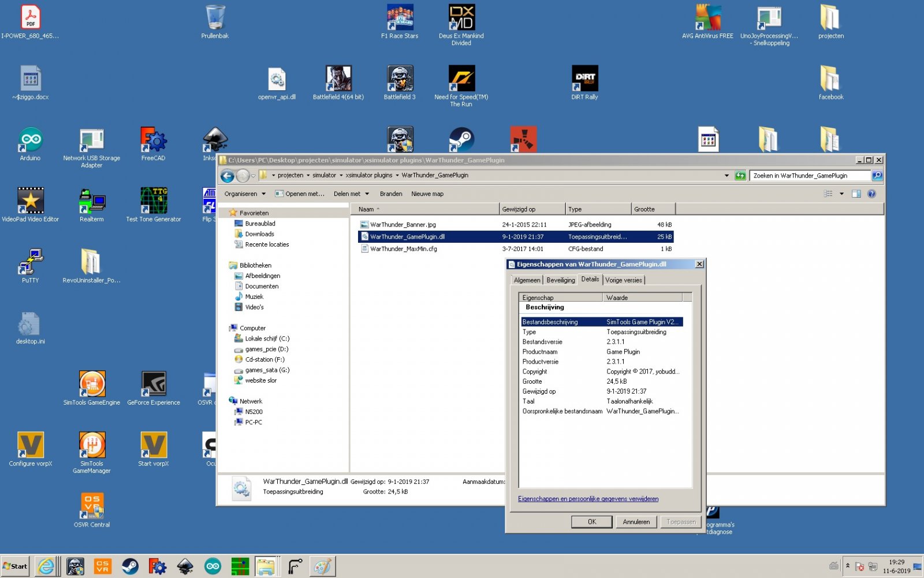Switch to Vorige versies tab

[x=624, y=280]
